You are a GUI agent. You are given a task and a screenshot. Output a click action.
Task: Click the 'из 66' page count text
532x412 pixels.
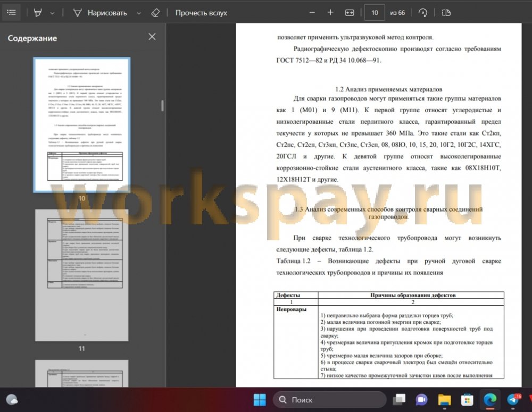pyautogui.click(x=397, y=13)
